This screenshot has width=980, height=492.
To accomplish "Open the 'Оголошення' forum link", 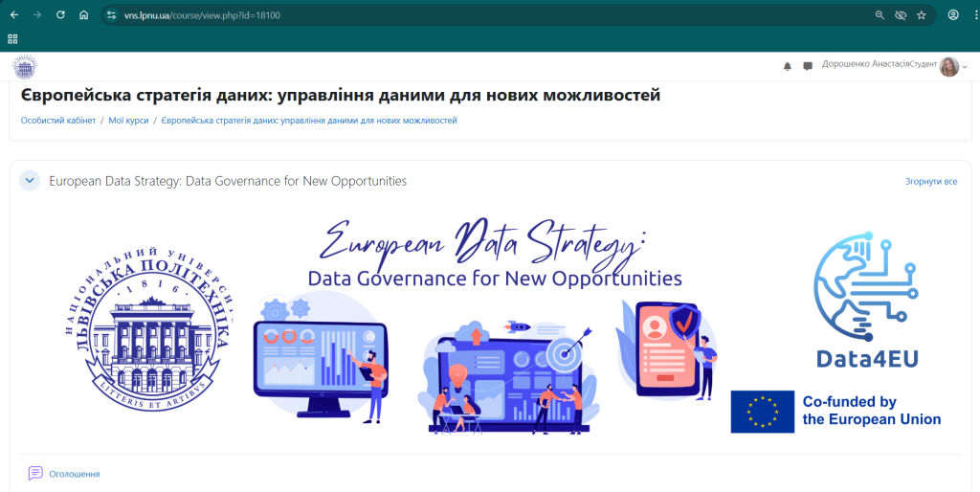I will pos(75,474).
